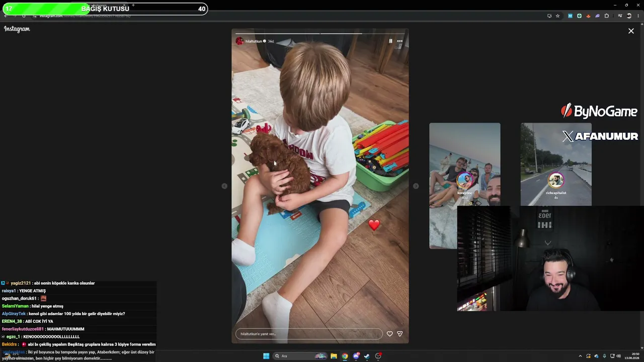Click chat username yagiz2121

[21, 283]
